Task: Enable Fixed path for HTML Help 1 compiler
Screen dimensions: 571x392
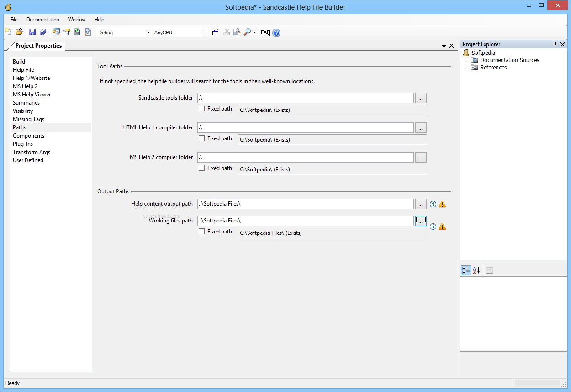Action: click(x=202, y=138)
